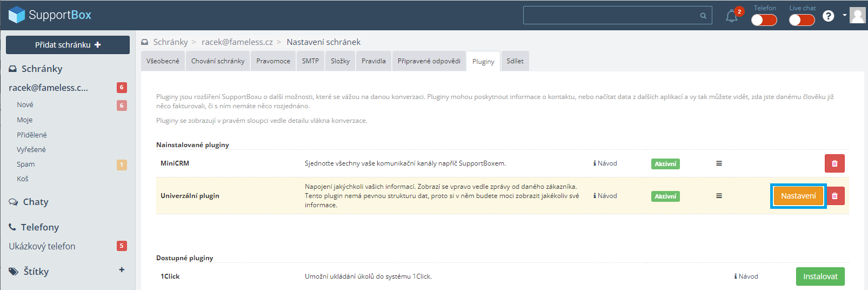The width and height of the screenshot is (868, 290).
Task: Click the top search input field
Action: [x=611, y=16]
